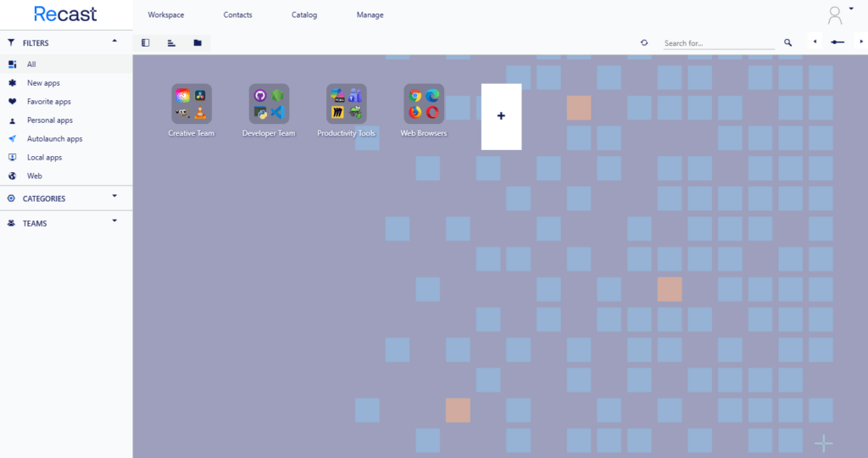
Task: Toggle the sidebar panel view icon
Action: pos(146,42)
